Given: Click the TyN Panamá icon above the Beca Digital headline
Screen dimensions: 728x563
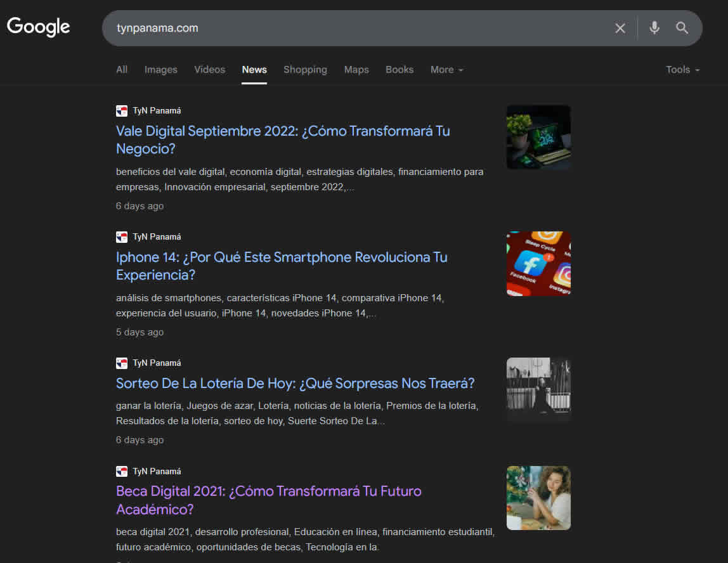Looking at the screenshot, I should tap(121, 471).
